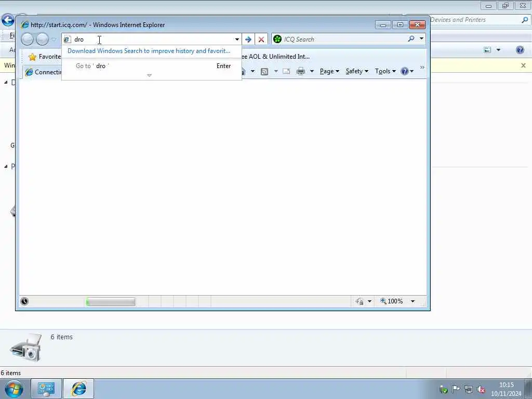
Task: Click the page loading progress bar
Action: point(110,301)
